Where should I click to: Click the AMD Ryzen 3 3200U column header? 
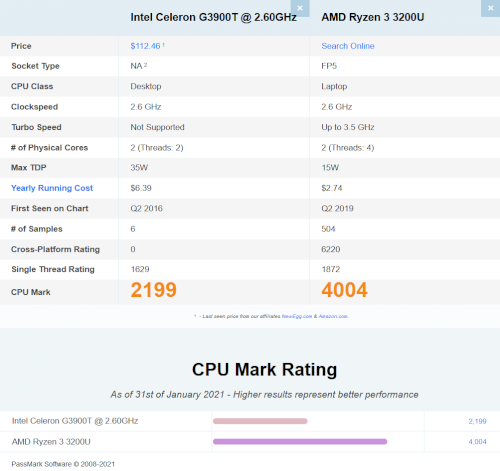(373, 17)
